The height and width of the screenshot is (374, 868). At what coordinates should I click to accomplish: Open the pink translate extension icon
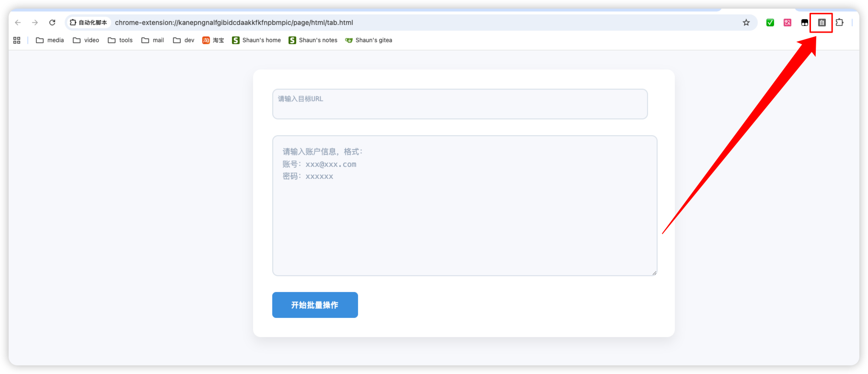[x=787, y=23]
